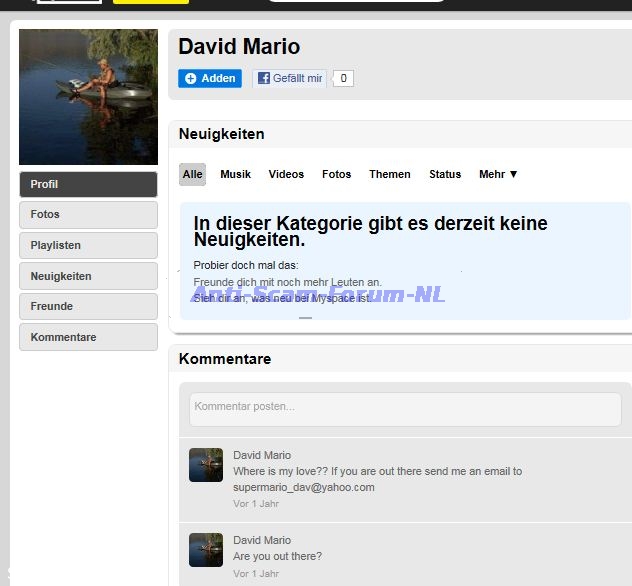The image size is (632, 586).
Task: Click the Facebook Gefällt mir button
Action: [x=290, y=78]
